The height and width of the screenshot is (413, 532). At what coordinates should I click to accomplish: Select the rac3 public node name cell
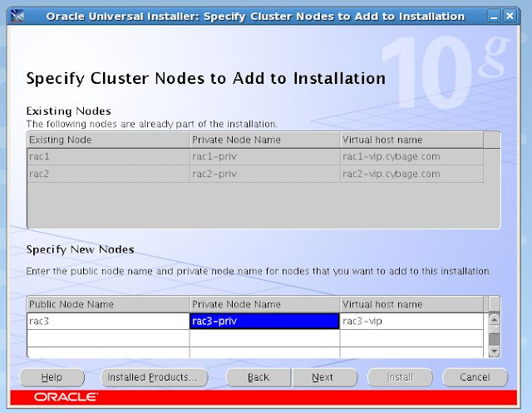[108, 321]
